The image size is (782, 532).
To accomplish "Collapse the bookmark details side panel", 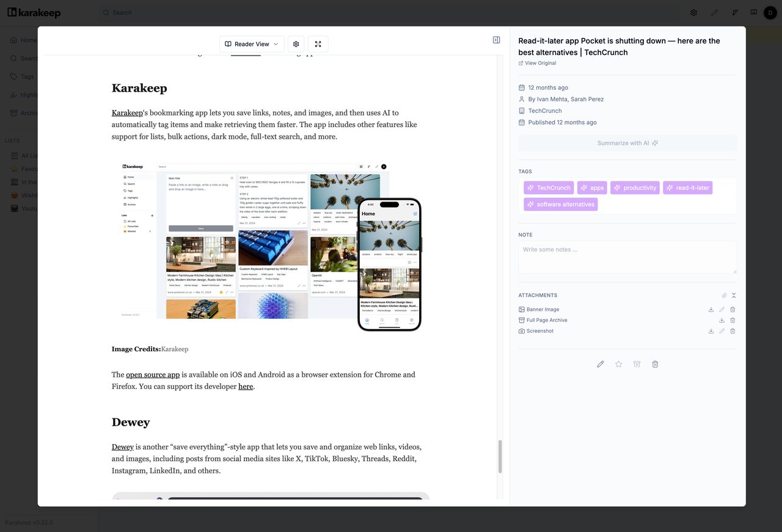I will click(496, 40).
